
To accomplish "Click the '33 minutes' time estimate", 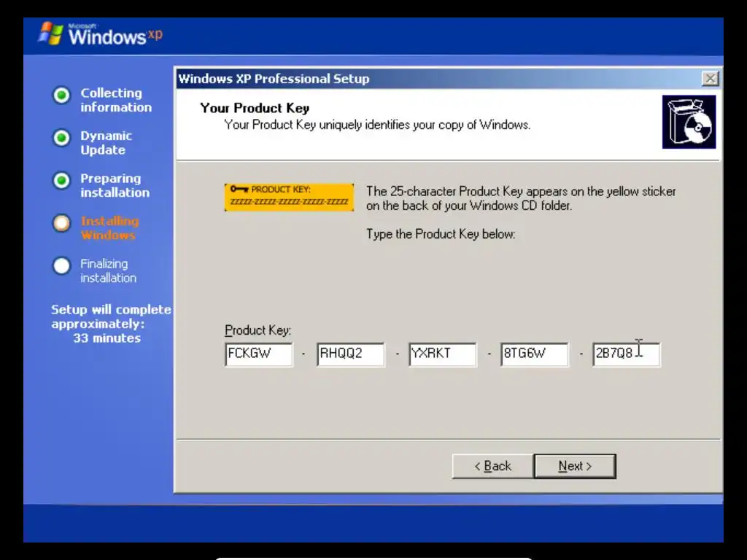I will pos(107,338).
